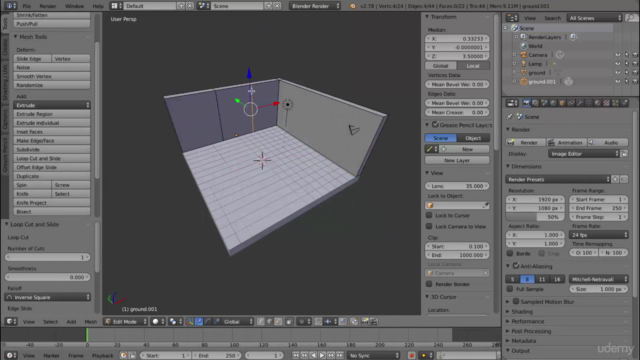
Task: Click the Subdivide button
Action: [x=52, y=149]
